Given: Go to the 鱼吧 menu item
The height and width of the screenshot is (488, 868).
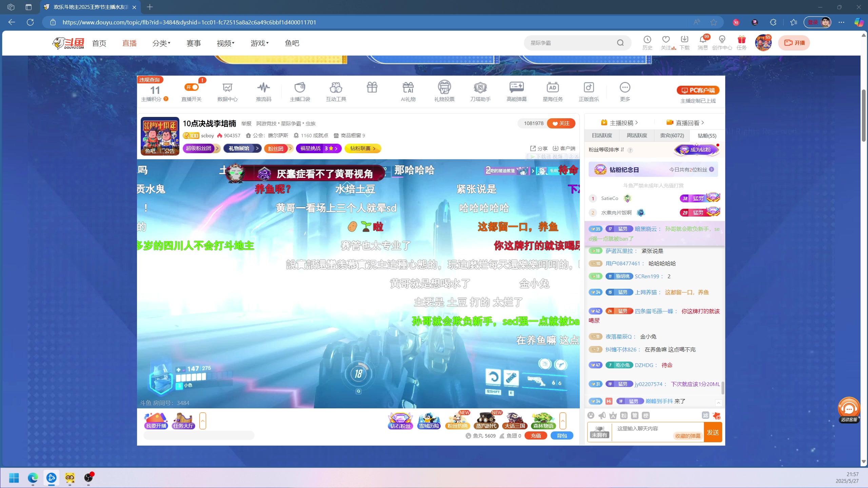Looking at the screenshot, I should 292,43.
